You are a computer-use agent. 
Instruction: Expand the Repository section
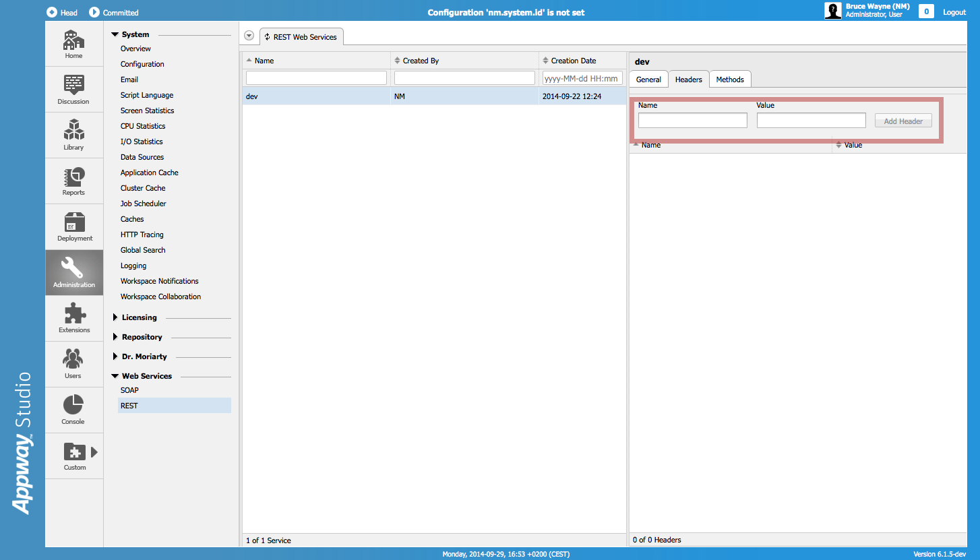click(115, 337)
